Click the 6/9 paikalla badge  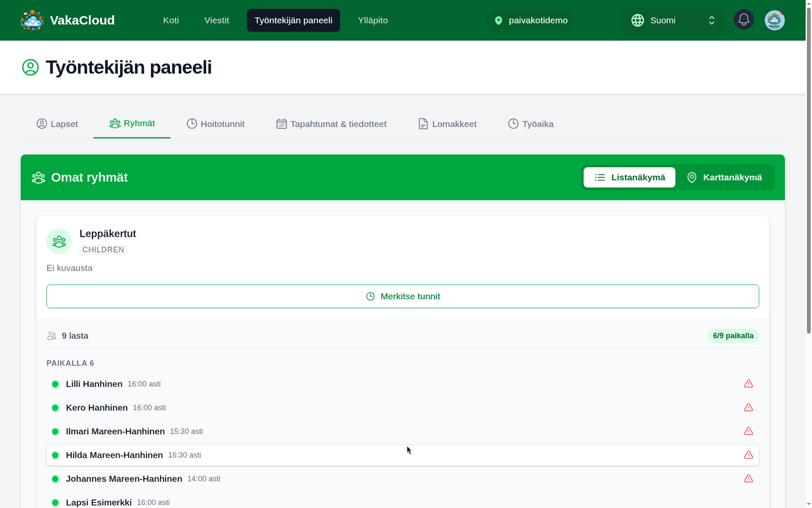point(733,336)
